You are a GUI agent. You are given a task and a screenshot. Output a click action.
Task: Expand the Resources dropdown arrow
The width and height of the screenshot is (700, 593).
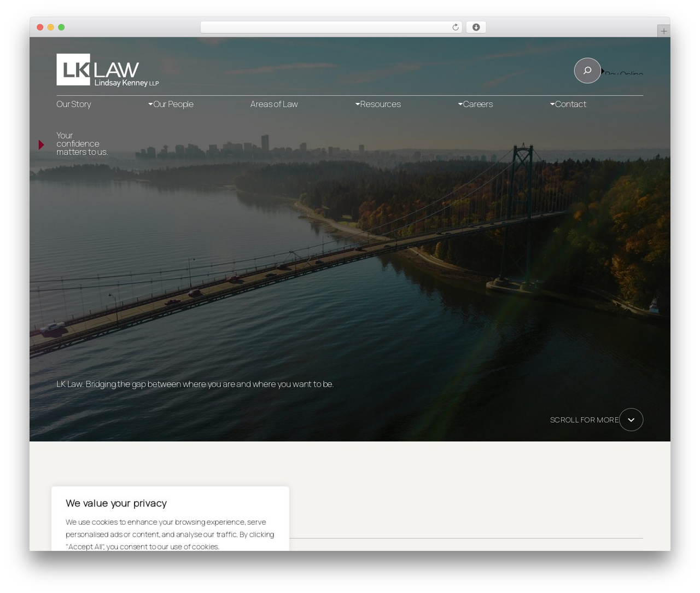pyautogui.click(x=358, y=104)
